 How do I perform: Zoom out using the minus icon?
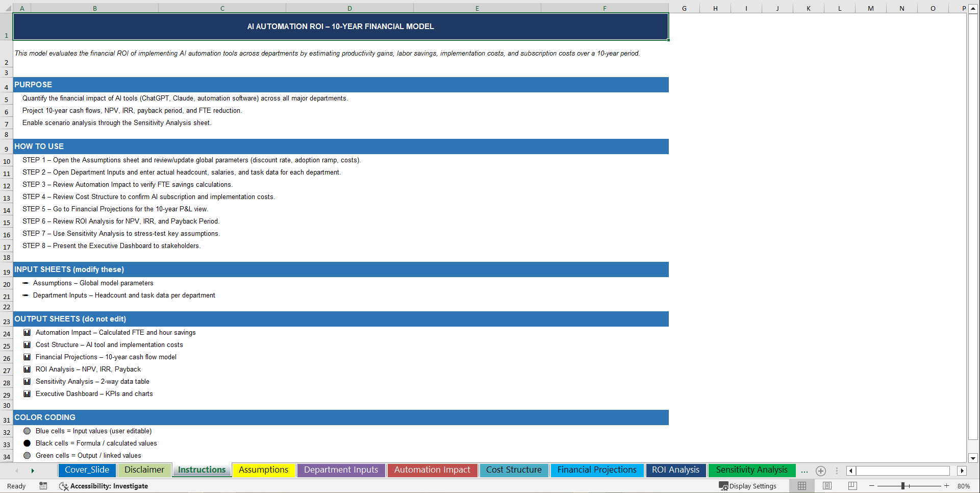[x=872, y=486]
